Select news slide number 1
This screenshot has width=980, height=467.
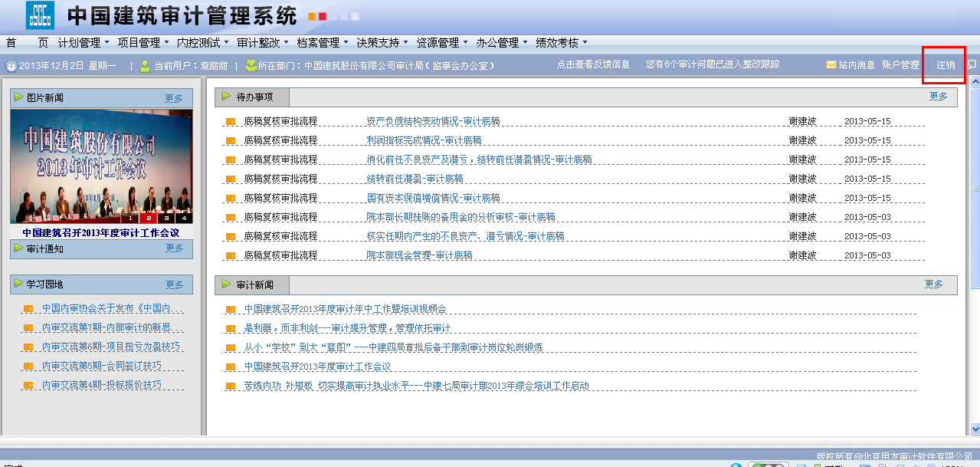click(132, 219)
